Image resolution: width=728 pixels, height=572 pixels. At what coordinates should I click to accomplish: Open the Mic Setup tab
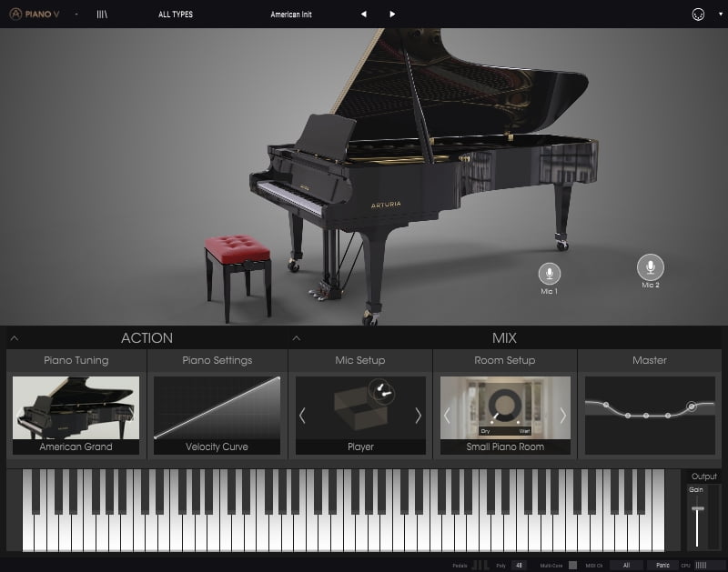pos(360,360)
